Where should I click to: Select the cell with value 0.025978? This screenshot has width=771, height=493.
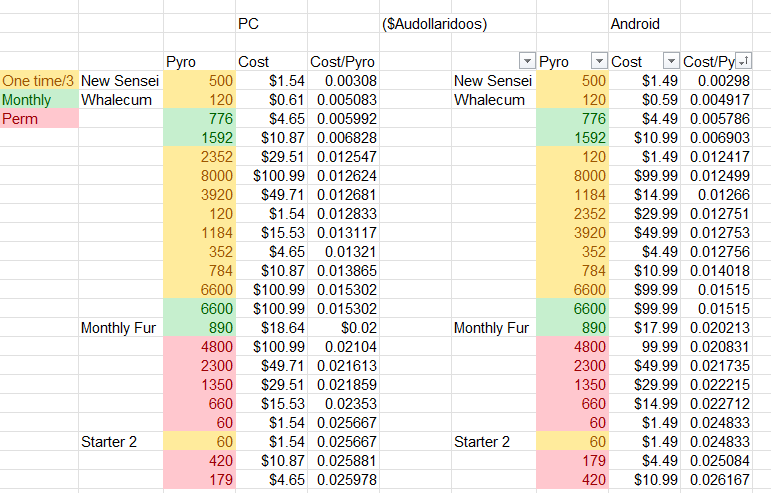click(x=343, y=480)
